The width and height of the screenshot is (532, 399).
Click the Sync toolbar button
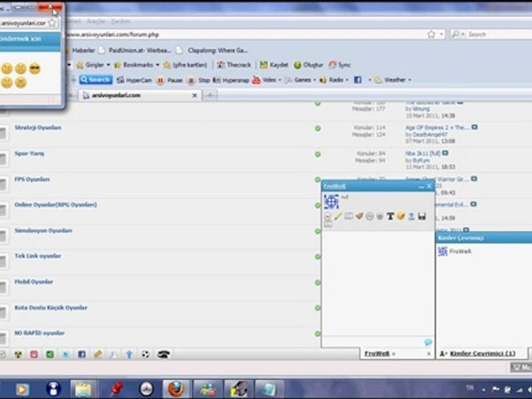[340, 65]
